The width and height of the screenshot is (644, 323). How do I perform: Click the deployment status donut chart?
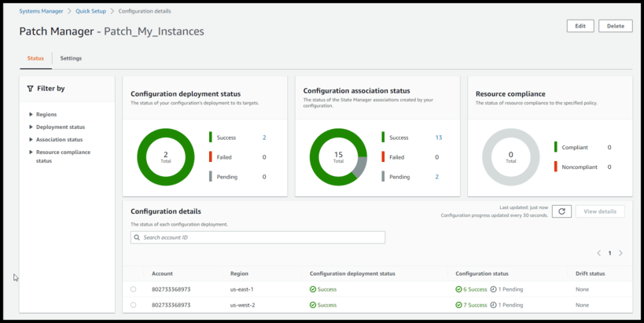click(166, 157)
